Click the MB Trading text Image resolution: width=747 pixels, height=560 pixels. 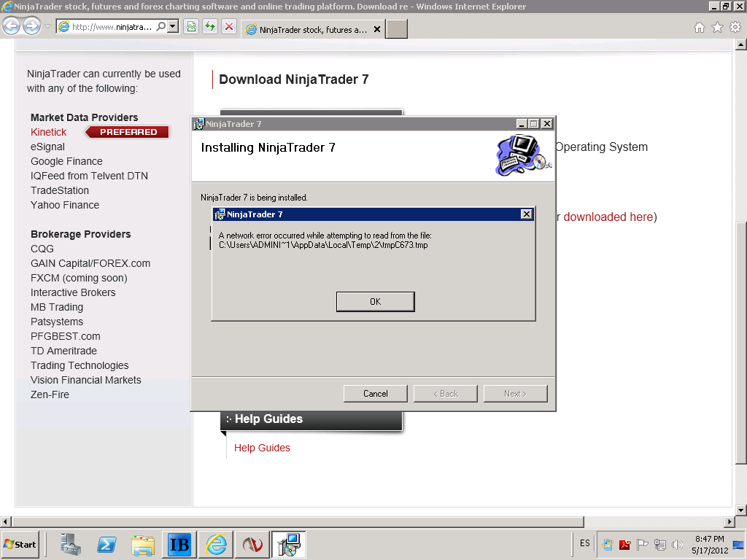pyautogui.click(x=57, y=307)
